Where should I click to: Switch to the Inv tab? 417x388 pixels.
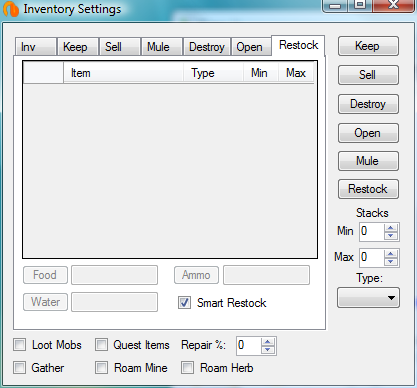click(x=36, y=47)
